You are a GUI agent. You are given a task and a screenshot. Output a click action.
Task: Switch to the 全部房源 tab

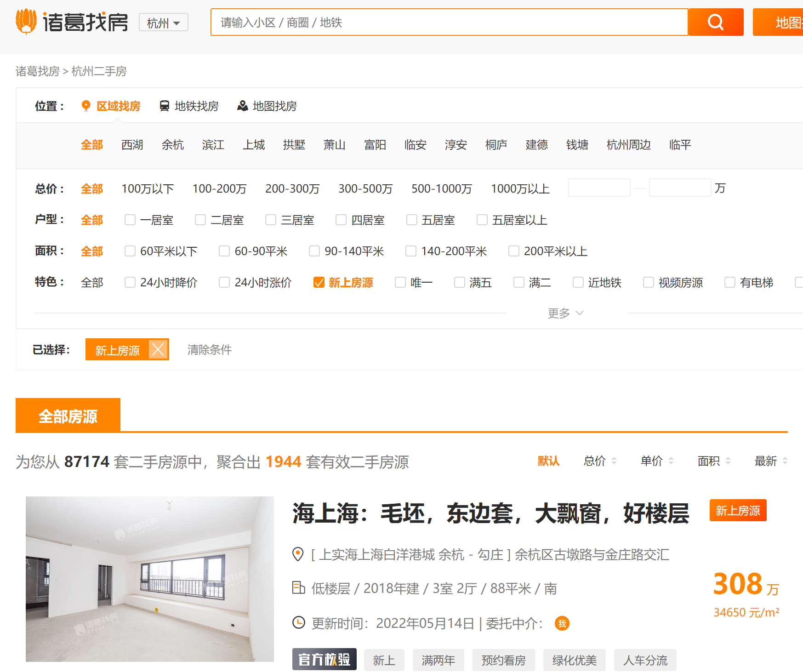point(68,416)
